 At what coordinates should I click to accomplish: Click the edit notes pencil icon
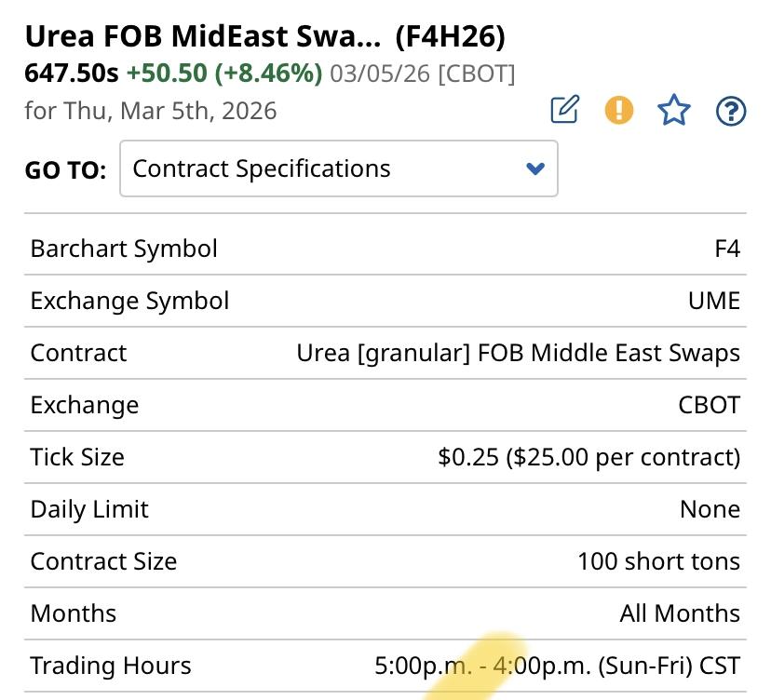point(564,111)
